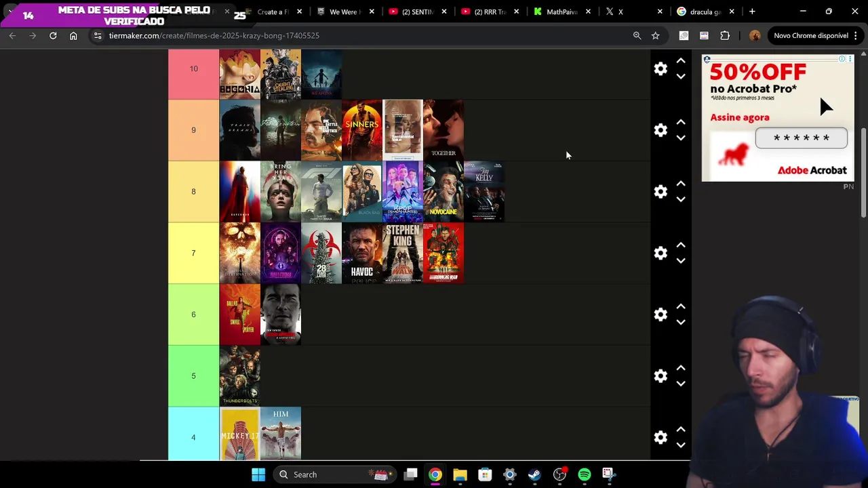Move tier 9 row up
Viewport: 868px width, 488px height.
pos(681,123)
